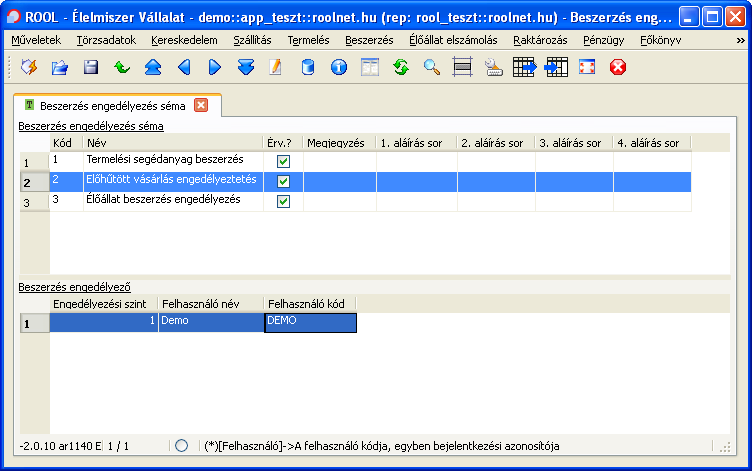Click the open folder toolbar icon
Viewport: 754px width, 473px height.
click(x=60, y=67)
